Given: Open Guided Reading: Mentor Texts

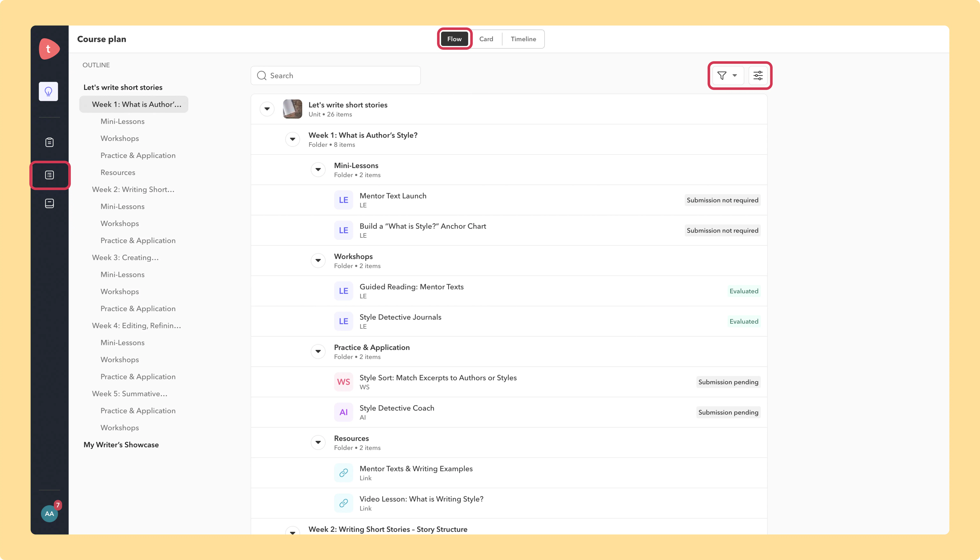Looking at the screenshot, I should click(x=412, y=287).
